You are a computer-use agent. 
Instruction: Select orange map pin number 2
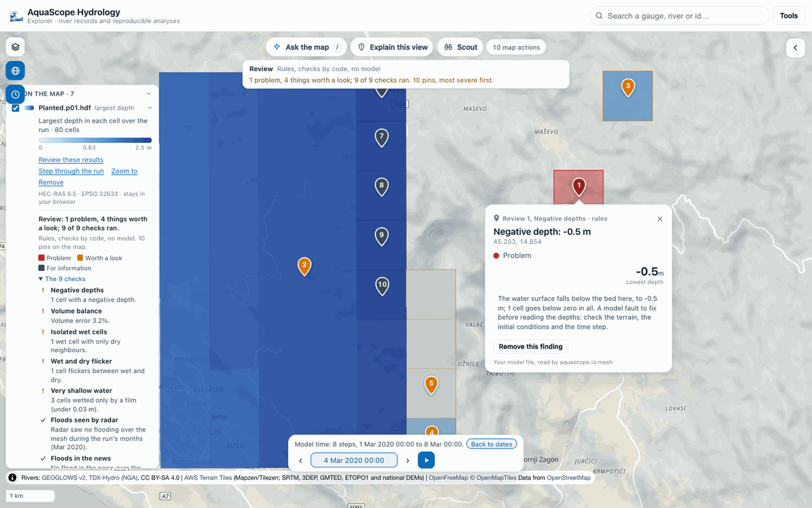tap(304, 266)
